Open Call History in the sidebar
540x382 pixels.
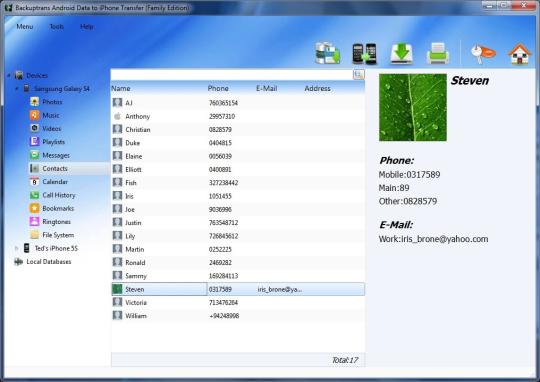tap(59, 195)
